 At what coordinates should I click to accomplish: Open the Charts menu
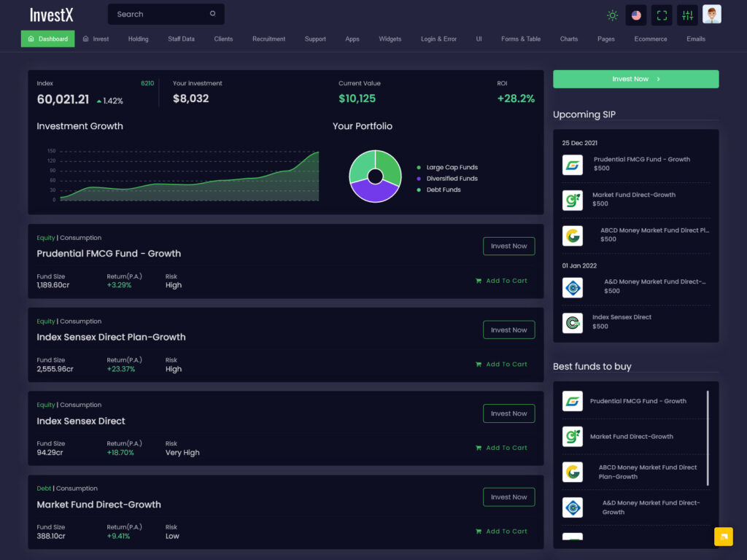pyautogui.click(x=569, y=39)
